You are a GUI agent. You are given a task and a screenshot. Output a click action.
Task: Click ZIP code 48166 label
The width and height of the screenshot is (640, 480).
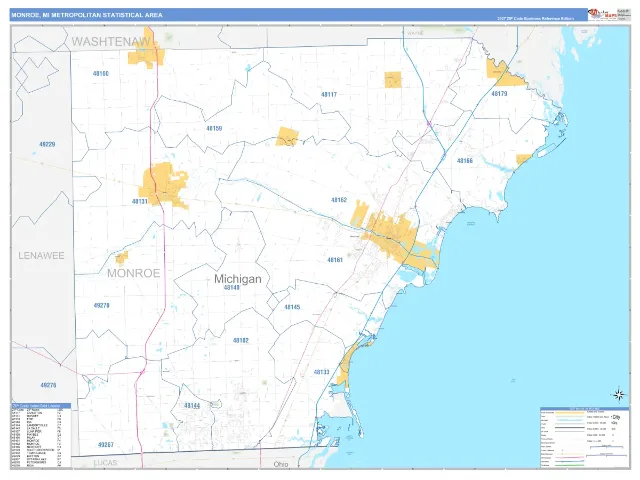coord(464,161)
